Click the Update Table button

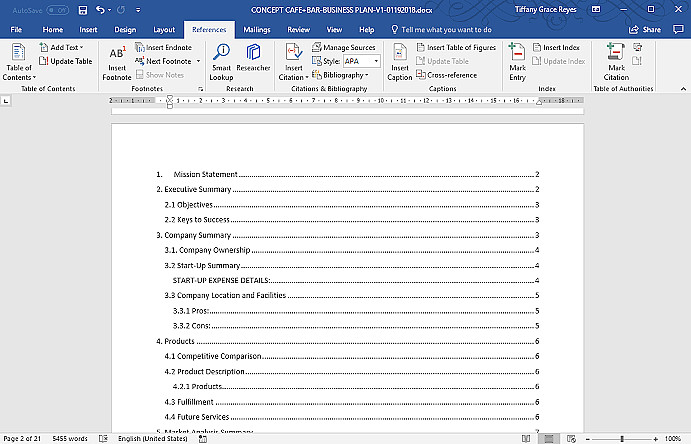(66, 61)
